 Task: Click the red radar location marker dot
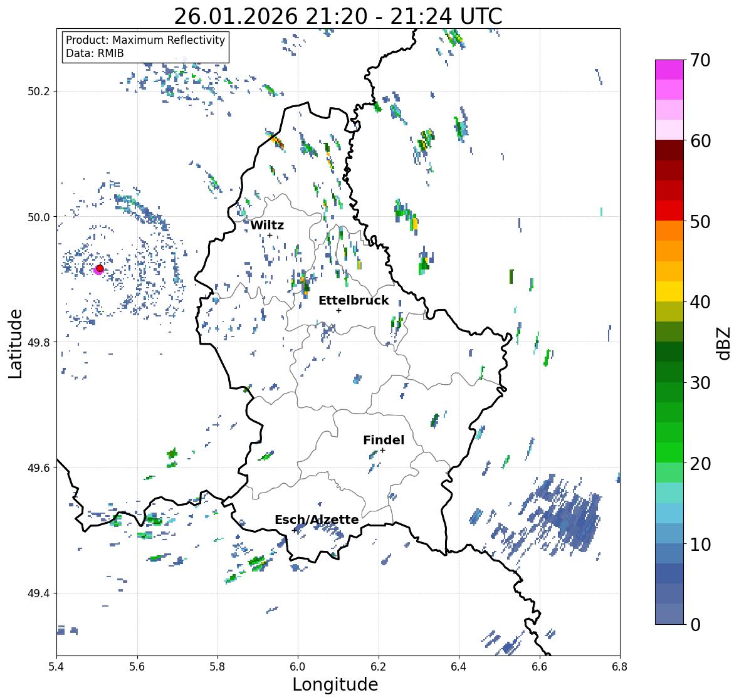point(100,268)
